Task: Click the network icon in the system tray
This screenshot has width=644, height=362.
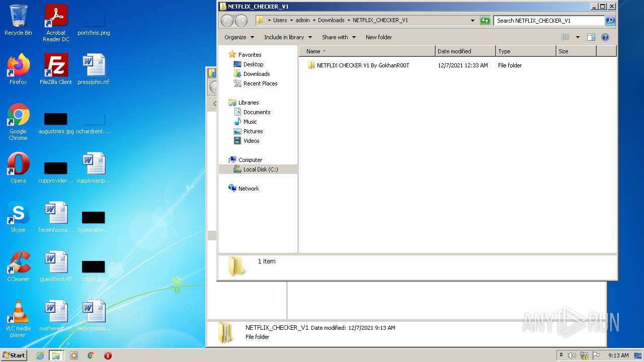Action: (584, 355)
